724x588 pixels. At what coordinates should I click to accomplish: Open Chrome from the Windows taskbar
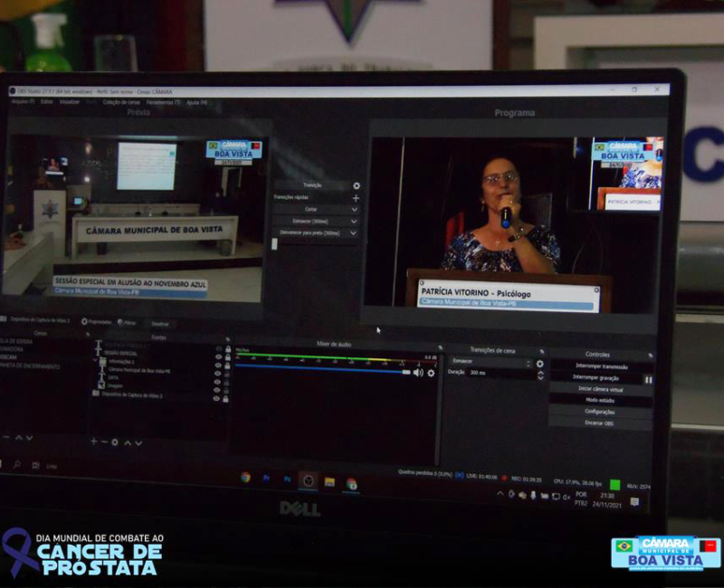pos(245,478)
